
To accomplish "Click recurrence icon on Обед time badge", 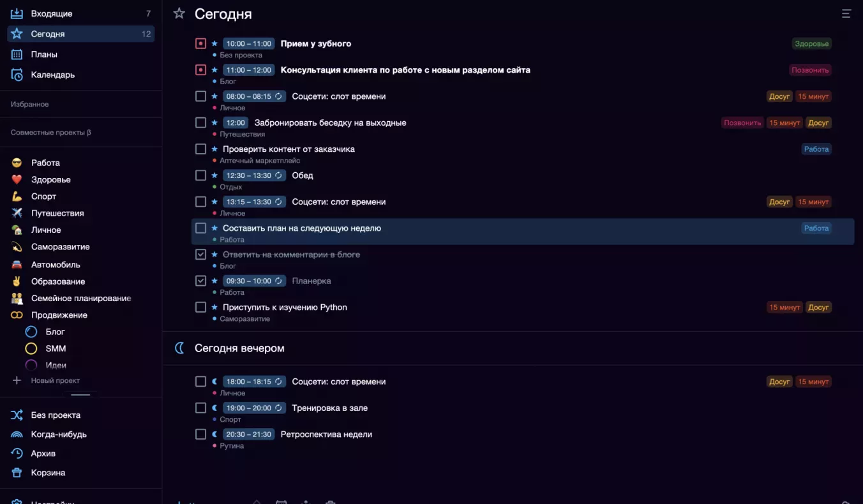I will tap(278, 175).
